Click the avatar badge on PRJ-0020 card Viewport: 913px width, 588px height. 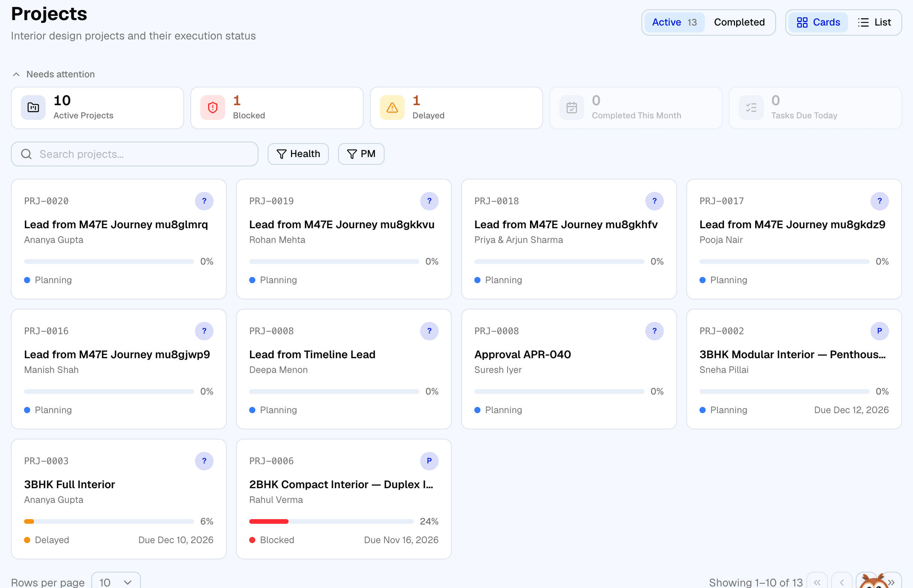click(x=204, y=201)
